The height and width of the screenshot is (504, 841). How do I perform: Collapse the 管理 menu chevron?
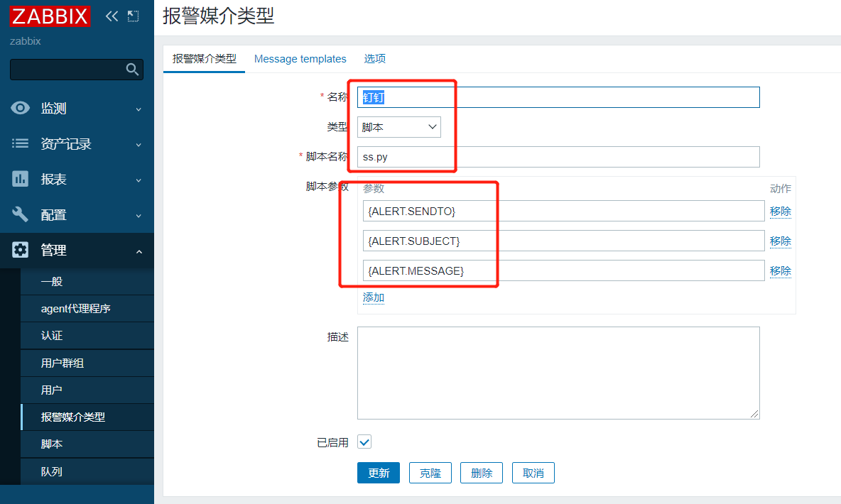click(139, 251)
